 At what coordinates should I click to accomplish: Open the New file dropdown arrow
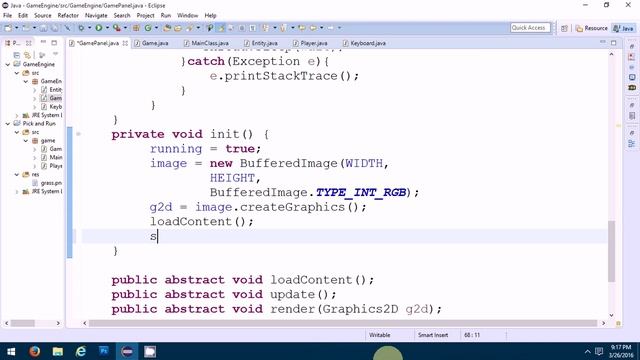click(17, 28)
